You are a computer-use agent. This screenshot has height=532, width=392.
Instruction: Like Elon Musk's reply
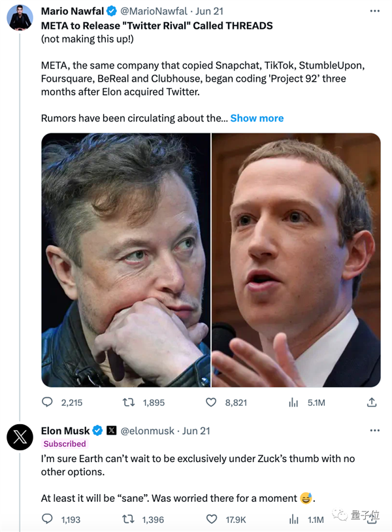[212, 520]
